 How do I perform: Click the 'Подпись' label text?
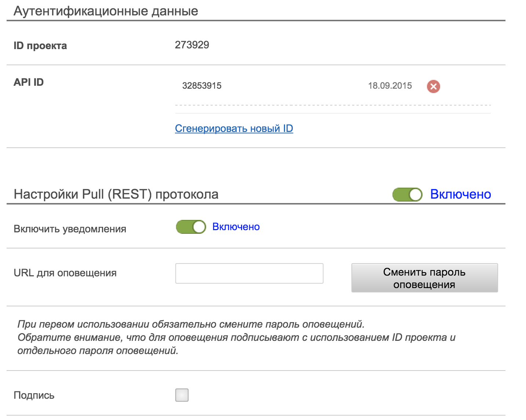coord(34,395)
